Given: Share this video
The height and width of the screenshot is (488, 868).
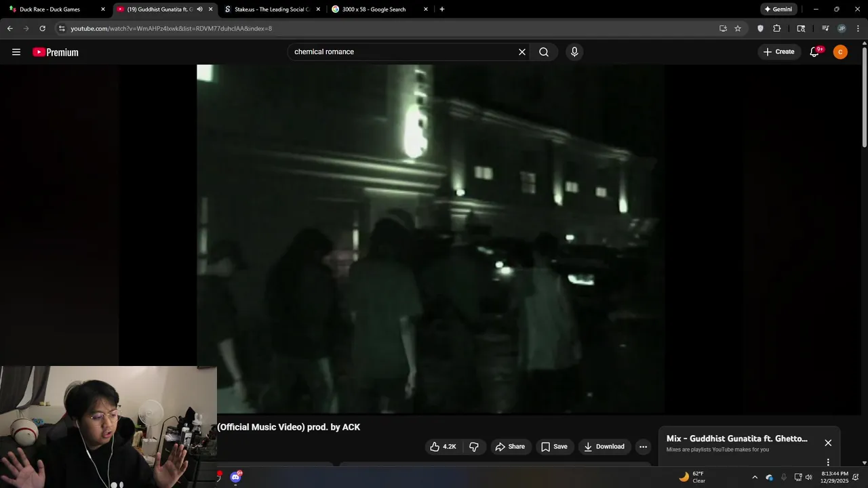Looking at the screenshot, I should 510,447.
